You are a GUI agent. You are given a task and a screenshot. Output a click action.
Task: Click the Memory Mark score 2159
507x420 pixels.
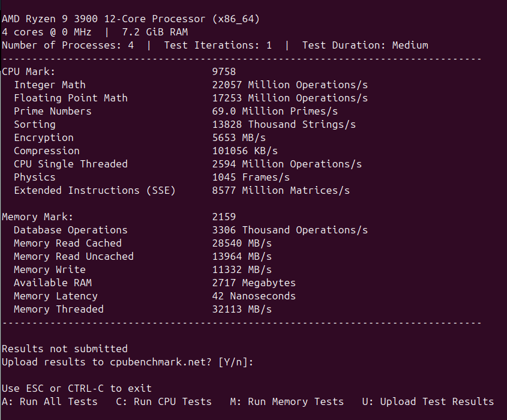(x=223, y=217)
